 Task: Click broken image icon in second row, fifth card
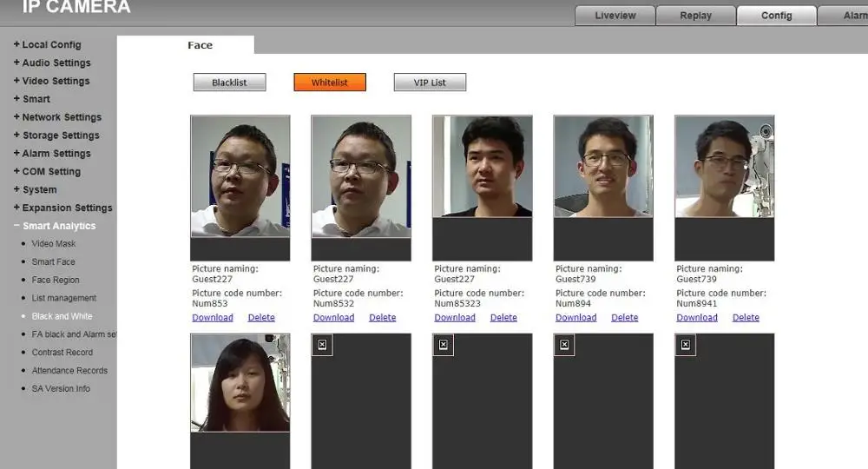(x=685, y=345)
